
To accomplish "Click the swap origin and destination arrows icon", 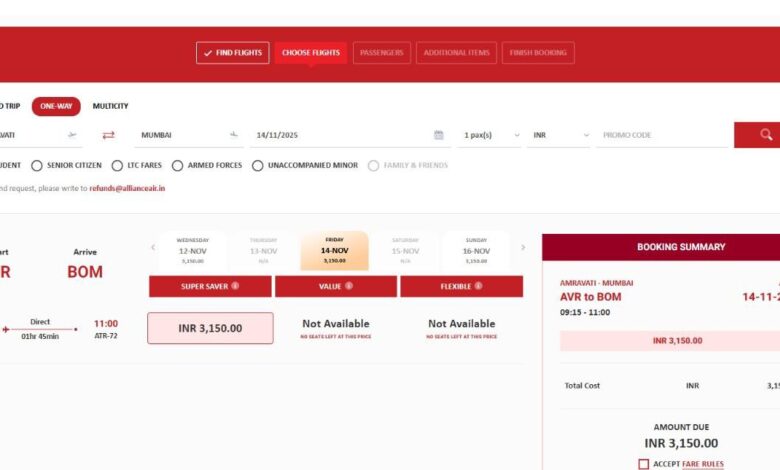I will pos(108,135).
